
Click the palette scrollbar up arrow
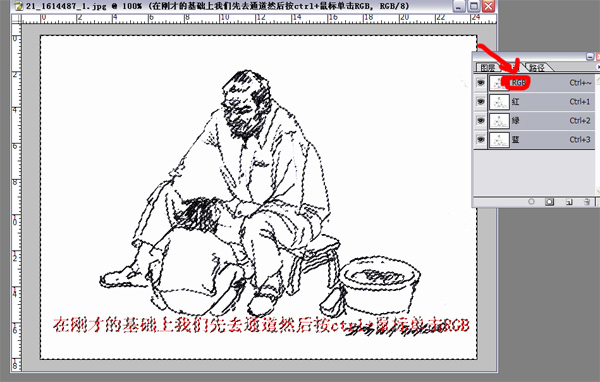pyautogui.click(x=598, y=78)
